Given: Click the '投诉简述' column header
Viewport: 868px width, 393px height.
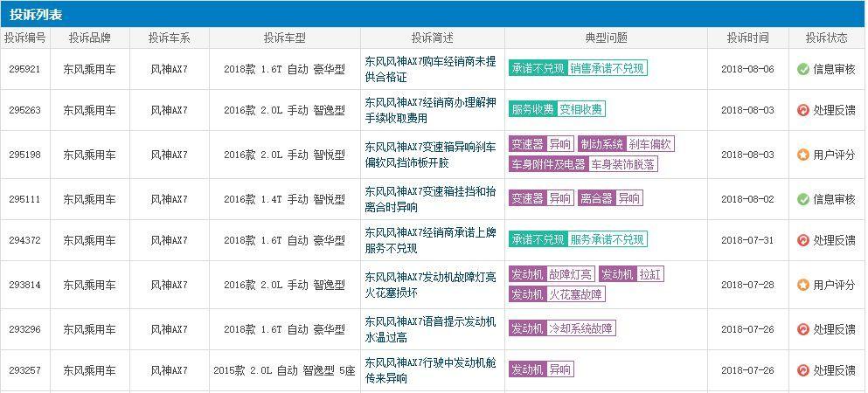Looking at the screenshot, I should (x=433, y=38).
